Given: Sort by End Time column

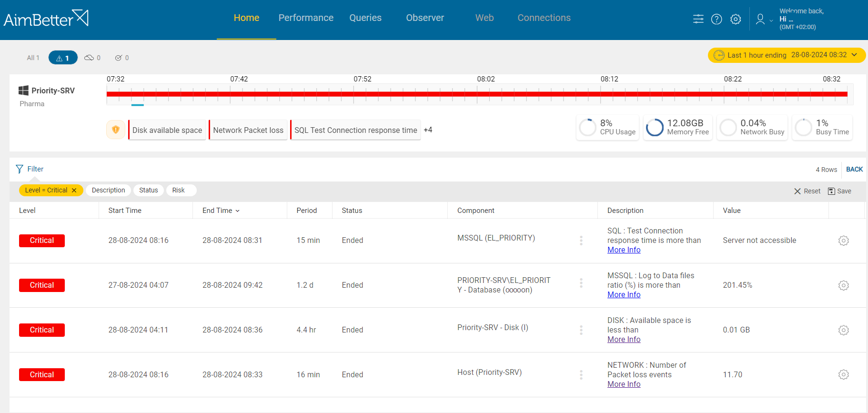Looking at the screenshot, I should click(221, 211).
